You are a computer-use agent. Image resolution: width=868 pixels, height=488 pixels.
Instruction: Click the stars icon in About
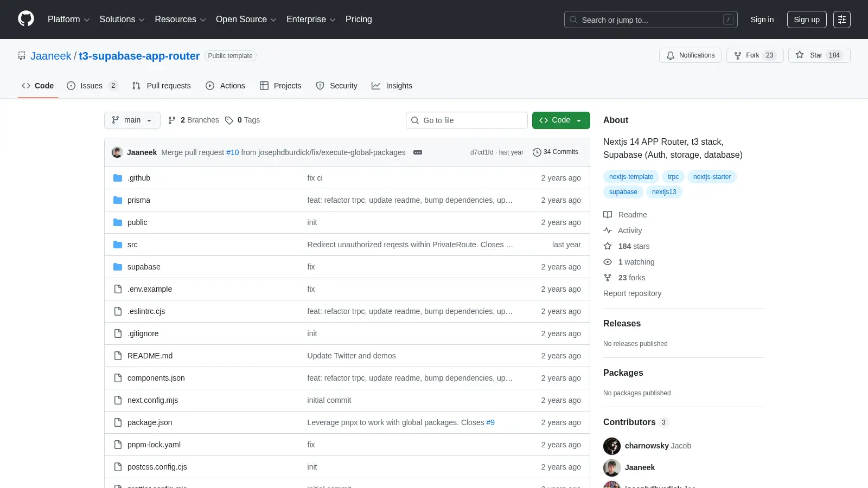click(608, 246)
